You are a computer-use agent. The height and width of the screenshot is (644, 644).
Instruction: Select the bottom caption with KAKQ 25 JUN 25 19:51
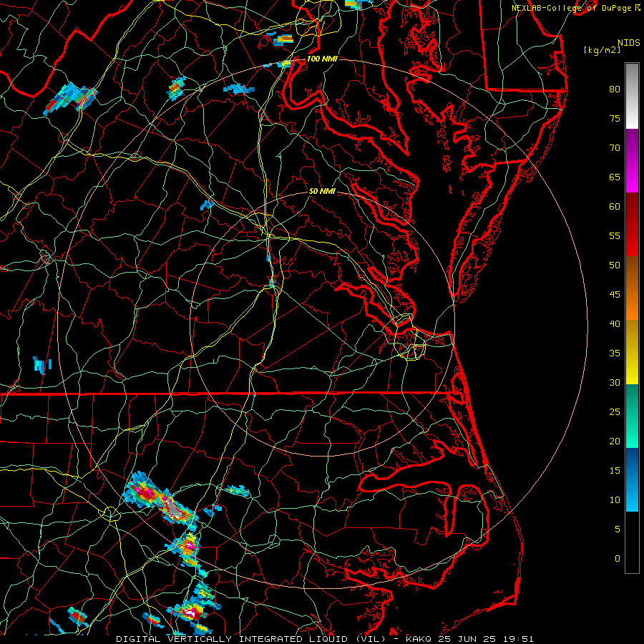[325, 639]
